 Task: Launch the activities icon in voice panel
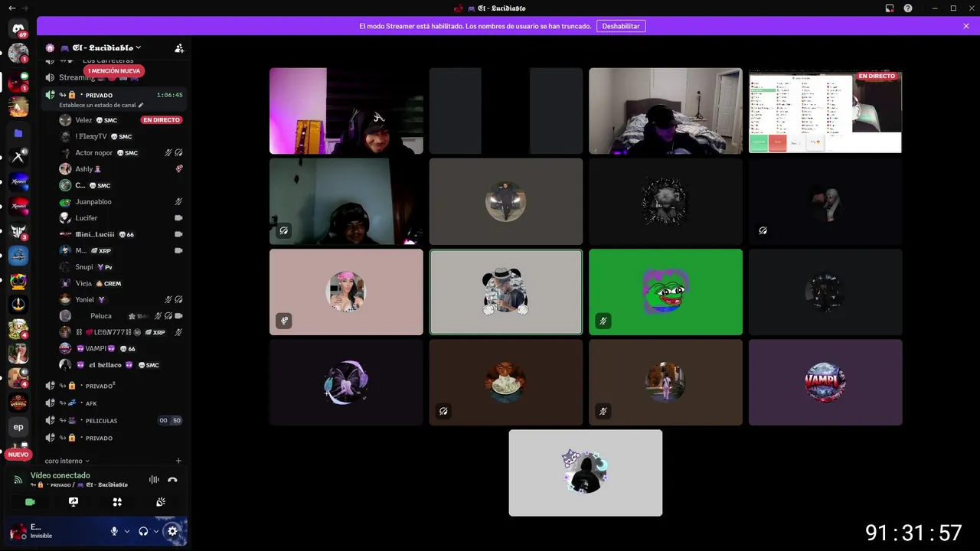click(117, 502)
